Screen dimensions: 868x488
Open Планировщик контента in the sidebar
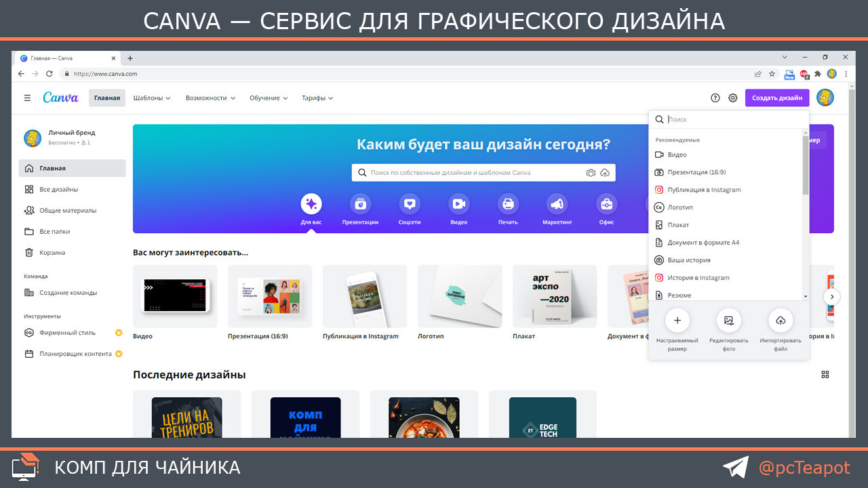[x=72, y=354]
